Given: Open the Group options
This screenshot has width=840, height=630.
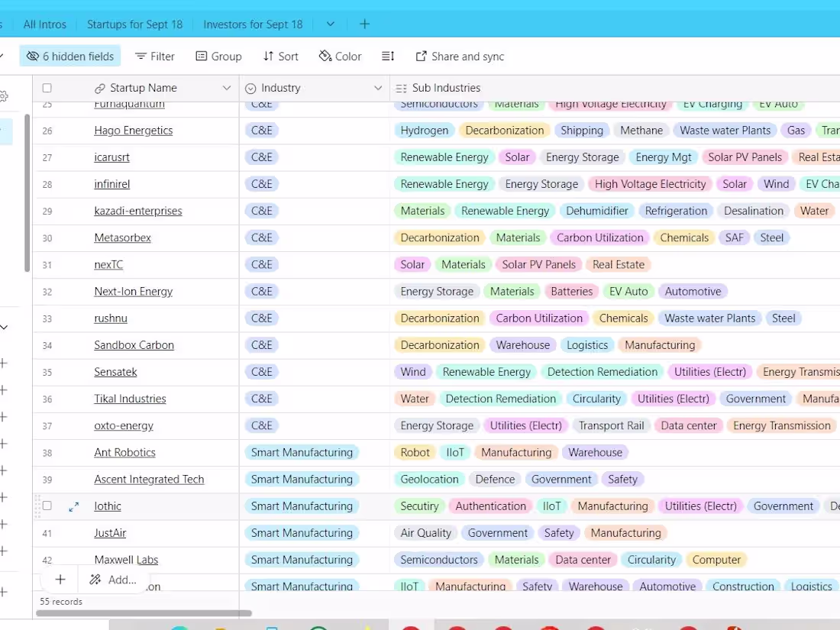Looking at the screenshot, I should [218, 57].
